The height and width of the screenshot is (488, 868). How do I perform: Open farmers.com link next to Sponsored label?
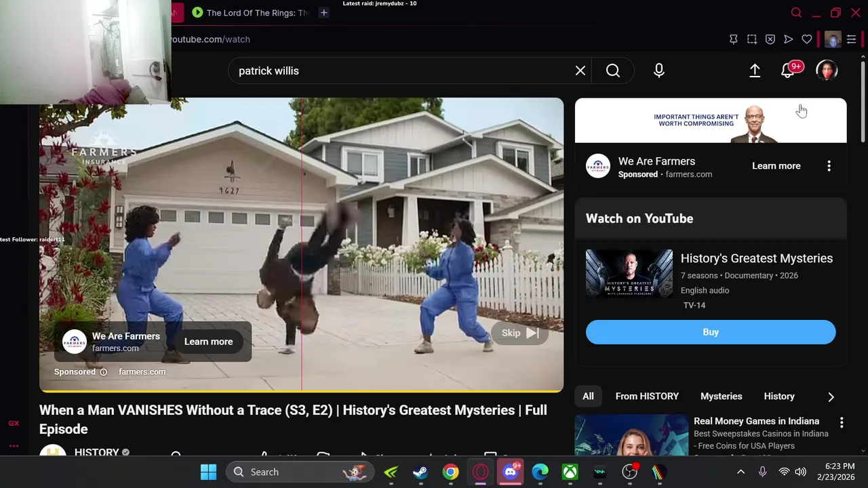[x=142, y=372]
